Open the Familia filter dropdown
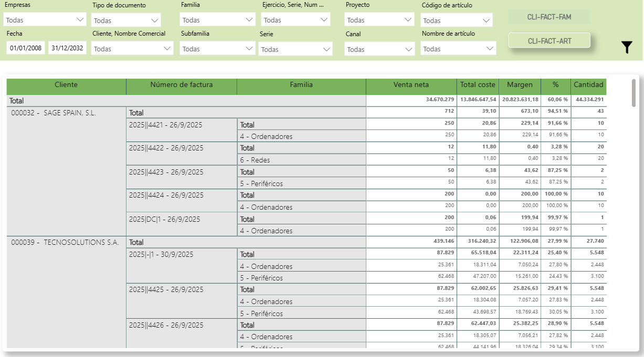This screenshot has width=644, height=357. pyautogui.click(x=217, y=20)
